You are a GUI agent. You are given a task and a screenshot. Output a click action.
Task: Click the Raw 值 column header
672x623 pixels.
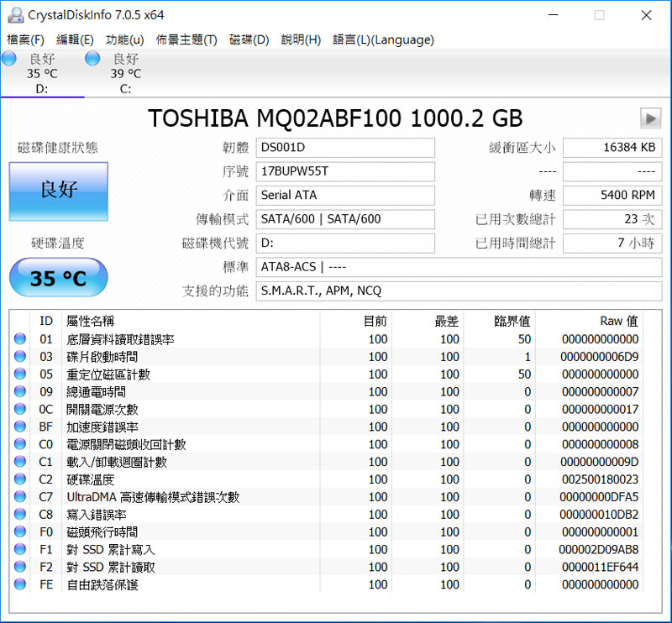pos(589,321)
